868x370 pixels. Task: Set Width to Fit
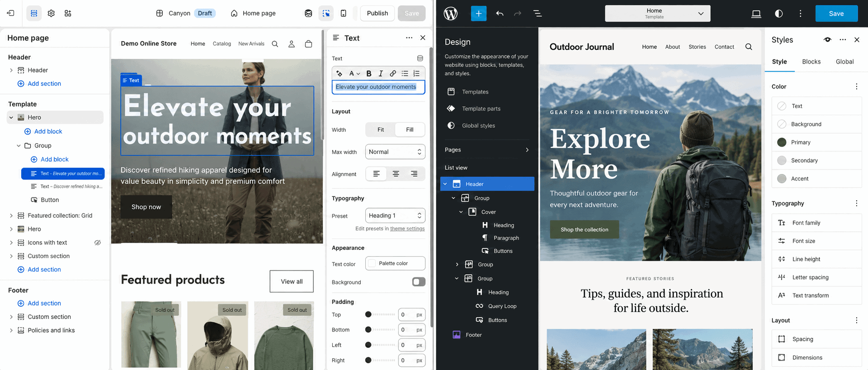click(381, 130)
